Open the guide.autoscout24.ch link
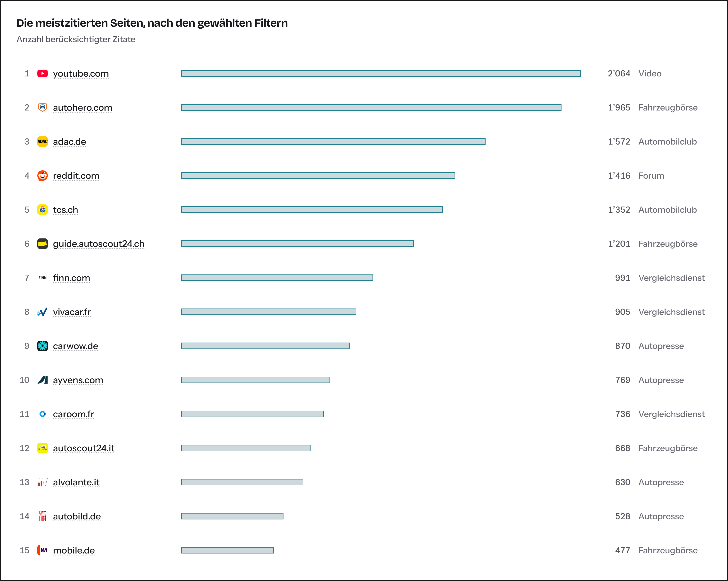Screen dimensions: 728x581 click(99, 244)
